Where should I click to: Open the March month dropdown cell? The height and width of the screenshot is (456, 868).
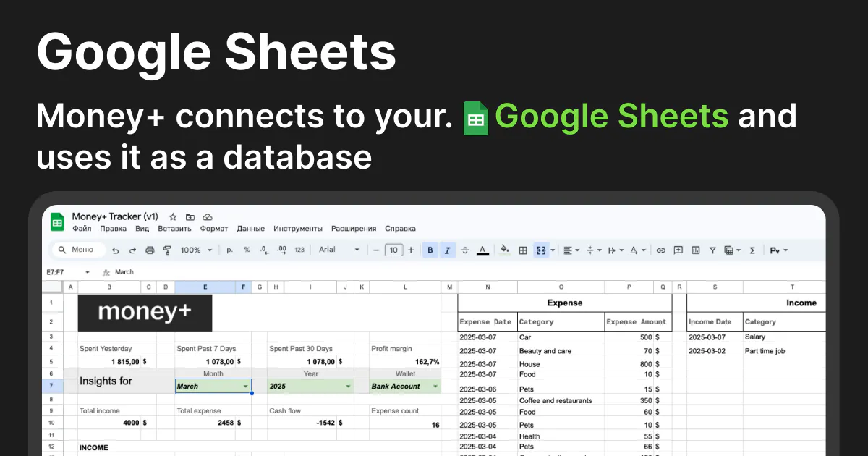[213, 387]
